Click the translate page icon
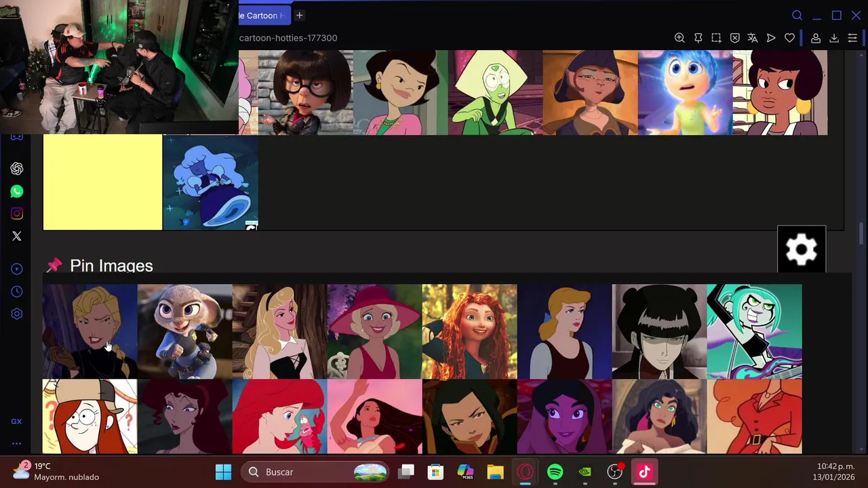 pyautogui.click(x=753, y=38)
